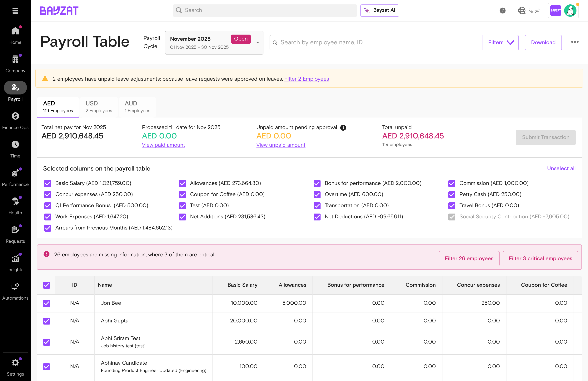Open View paid amount link
Image resolution: width=588 pixels, height=381 pixels.
pos(163,145)
